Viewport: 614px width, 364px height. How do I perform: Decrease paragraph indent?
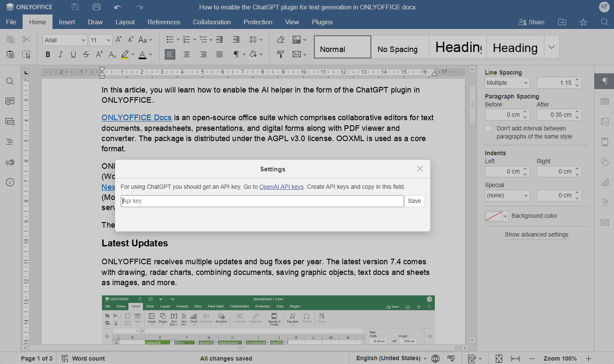tap(220, 40)
